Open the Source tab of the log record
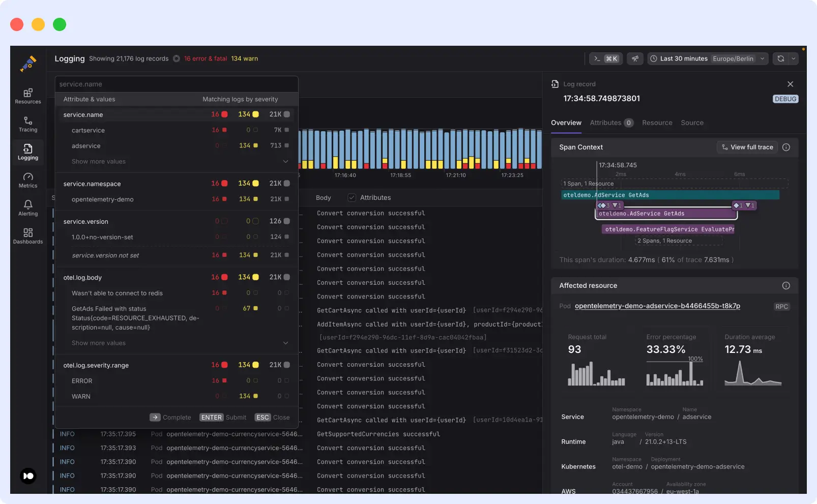 point(692,123)
